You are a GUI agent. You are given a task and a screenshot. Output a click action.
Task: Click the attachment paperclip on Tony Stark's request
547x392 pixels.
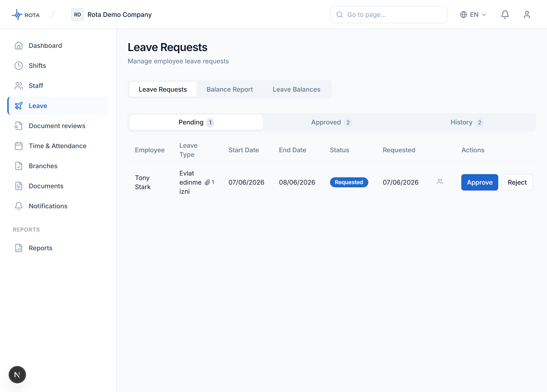pyautogui.click(x=207, y=182)
